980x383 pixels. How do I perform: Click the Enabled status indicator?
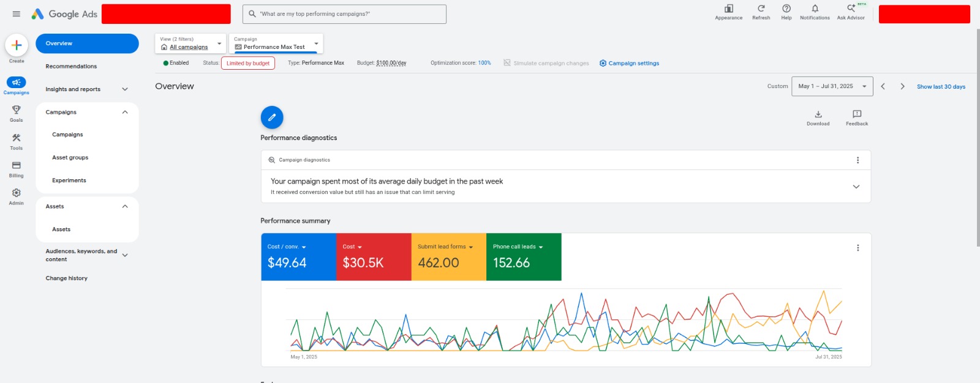point(176,63)
